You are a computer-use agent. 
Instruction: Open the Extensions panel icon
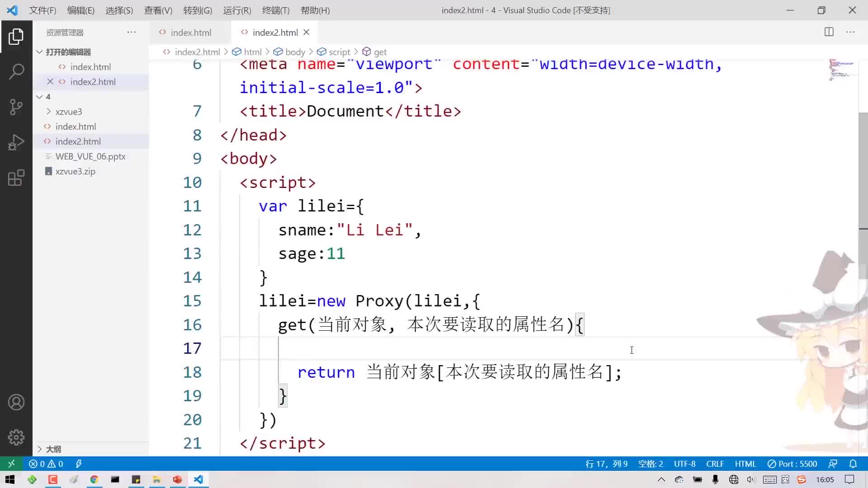[x=16, y=178]
